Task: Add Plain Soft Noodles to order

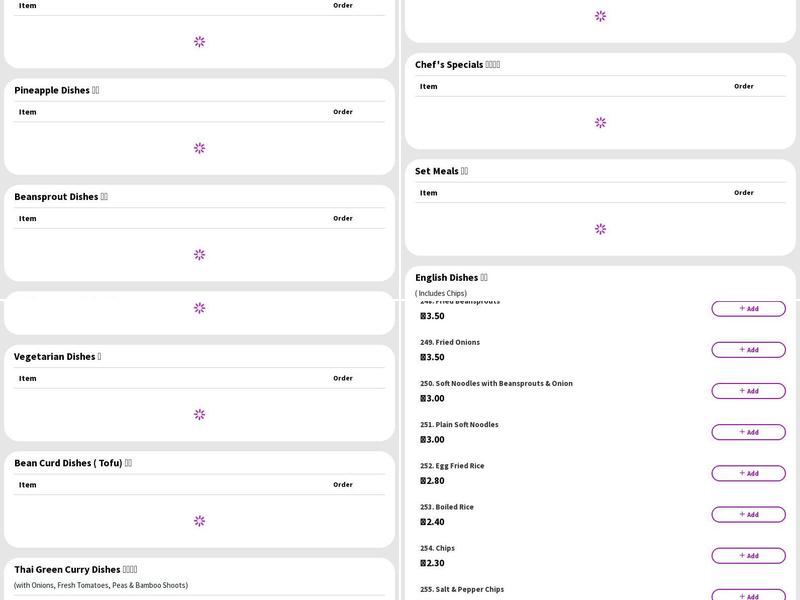Action: tap(748, 432)
